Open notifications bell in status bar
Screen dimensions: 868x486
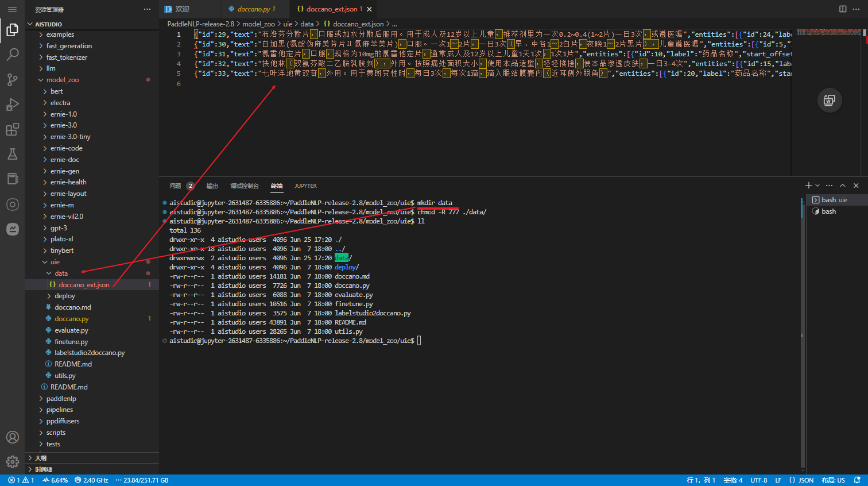click(x=857, y=480)
